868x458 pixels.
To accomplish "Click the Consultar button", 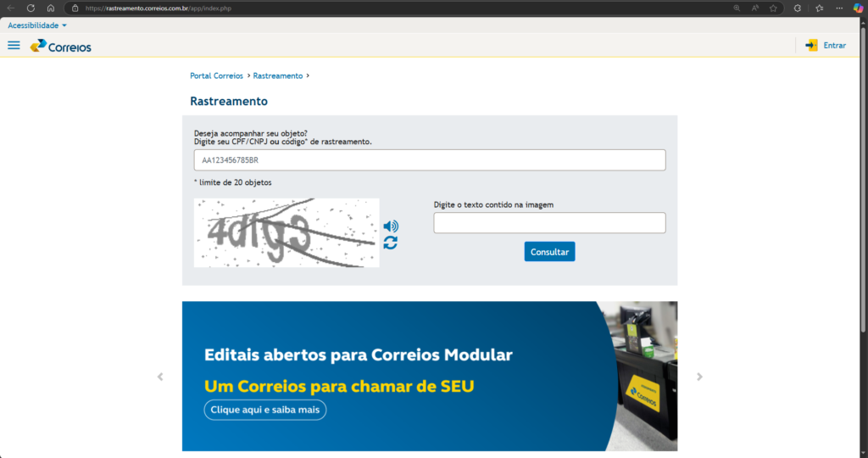I will point(549,251).
